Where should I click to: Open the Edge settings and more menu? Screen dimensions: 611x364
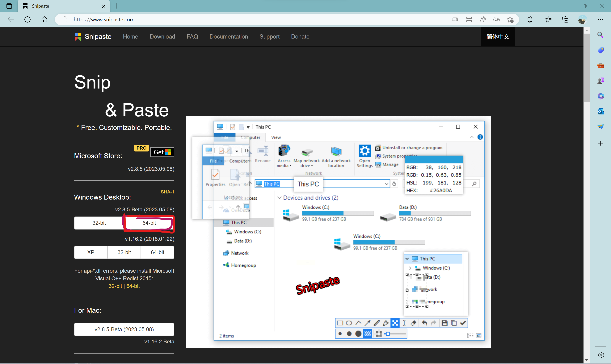[600, 20]
